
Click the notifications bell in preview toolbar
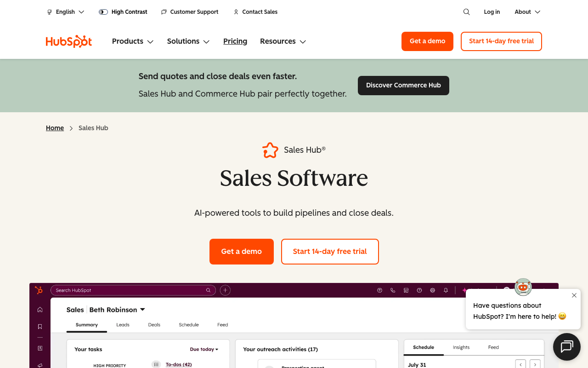point(446,290)
